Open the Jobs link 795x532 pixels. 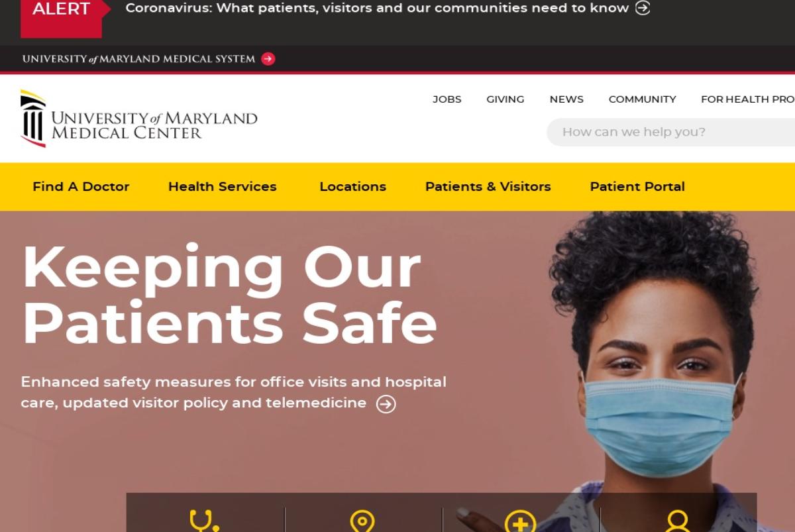(447, 99)
